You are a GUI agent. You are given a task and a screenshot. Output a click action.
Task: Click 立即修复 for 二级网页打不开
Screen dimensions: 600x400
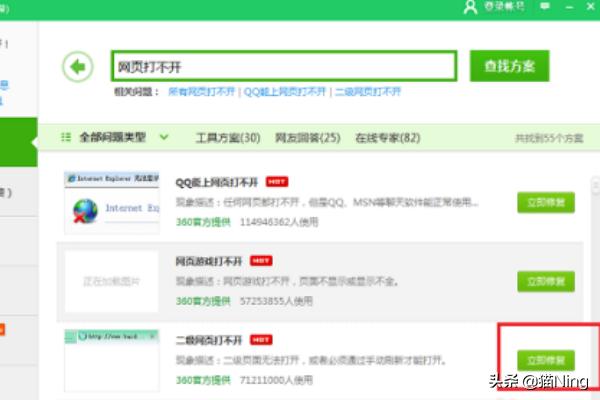point(546,360)
